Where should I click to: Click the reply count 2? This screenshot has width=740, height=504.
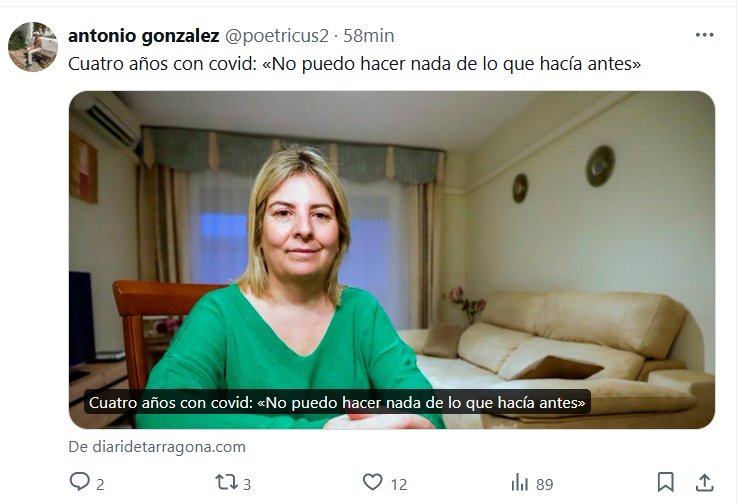(x=100, y=485)
